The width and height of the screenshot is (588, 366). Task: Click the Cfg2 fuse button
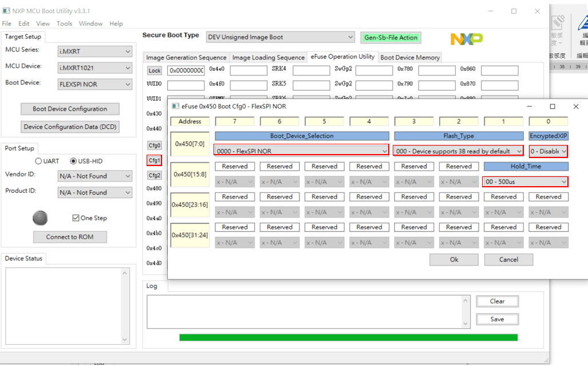154,175
